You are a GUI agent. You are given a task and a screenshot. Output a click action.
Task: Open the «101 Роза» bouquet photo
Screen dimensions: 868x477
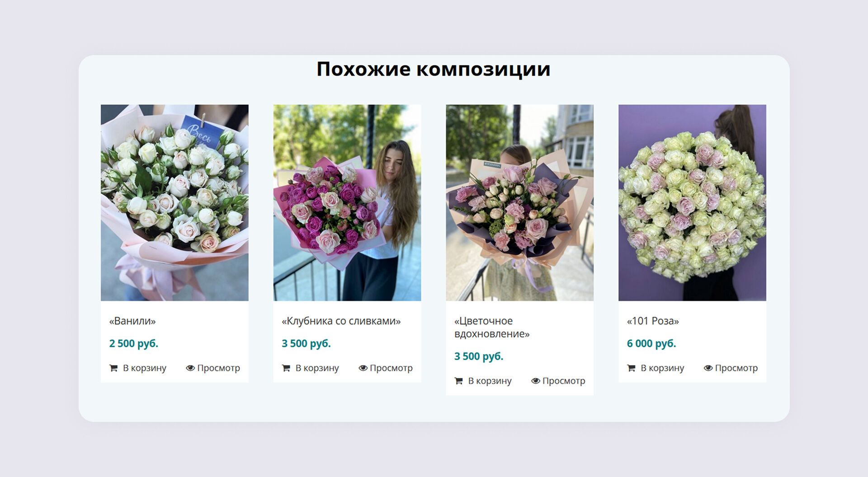click(692, 203)
